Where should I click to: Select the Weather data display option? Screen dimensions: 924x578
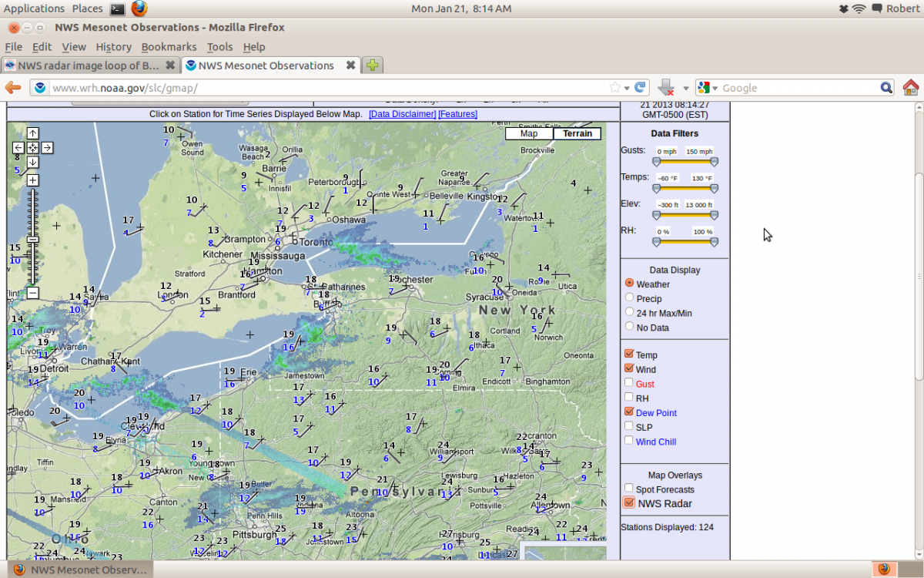click(630, 284)
